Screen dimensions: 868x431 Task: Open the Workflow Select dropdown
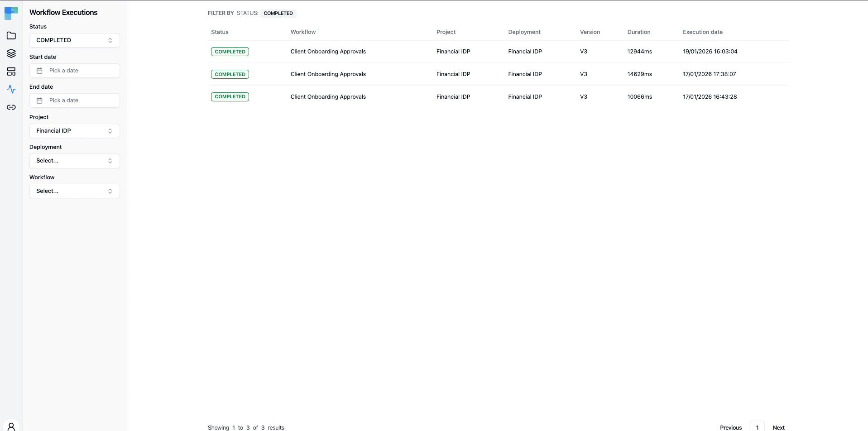point(74,191)
